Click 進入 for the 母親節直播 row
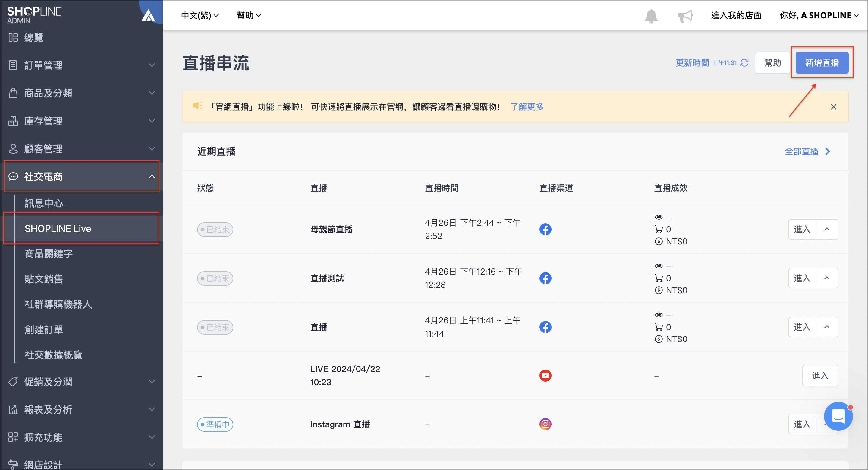The image size is (868, 470). pyautogui.click(x=802, y=229)
